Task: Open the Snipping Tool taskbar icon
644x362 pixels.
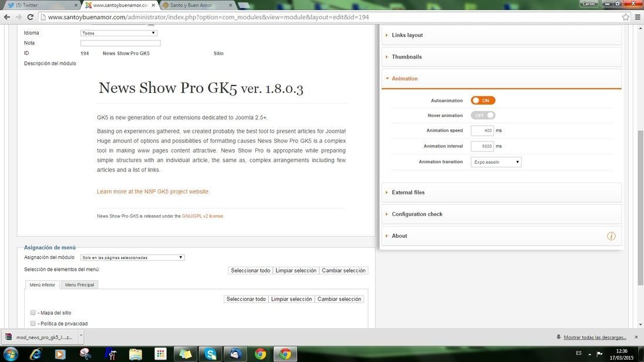Action: point(85,354)
